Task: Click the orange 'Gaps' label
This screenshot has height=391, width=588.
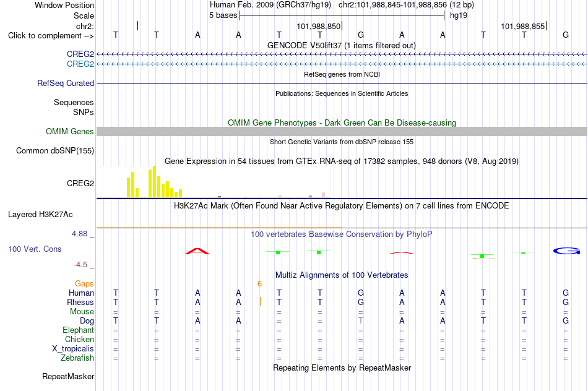Action: click(x=84, y=284)
